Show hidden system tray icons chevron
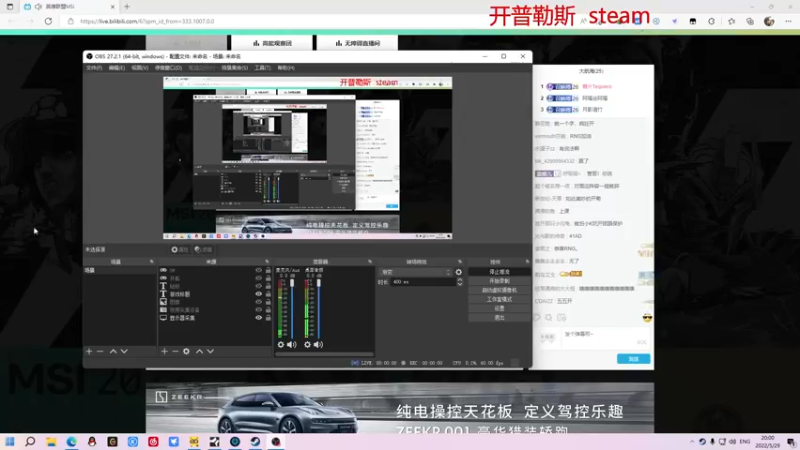The height and width of the screenshot is (450, 800). [692, 441]
